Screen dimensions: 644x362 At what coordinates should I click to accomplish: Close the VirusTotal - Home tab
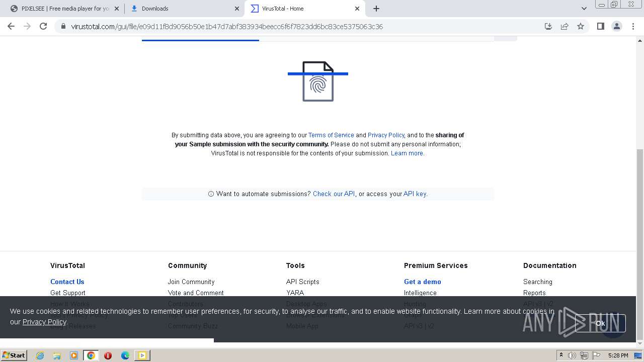pyautogui.click(x=357, y=9)
